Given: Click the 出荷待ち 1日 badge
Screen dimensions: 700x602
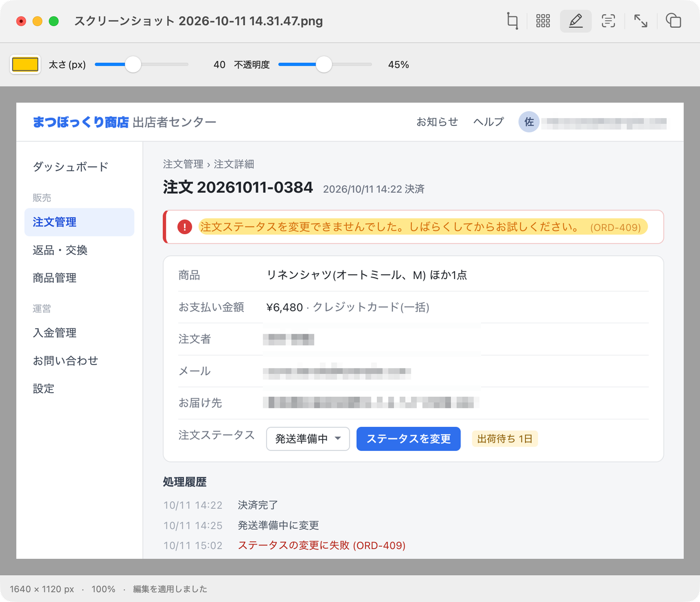Looking at the screenshot, I should 505,439.
